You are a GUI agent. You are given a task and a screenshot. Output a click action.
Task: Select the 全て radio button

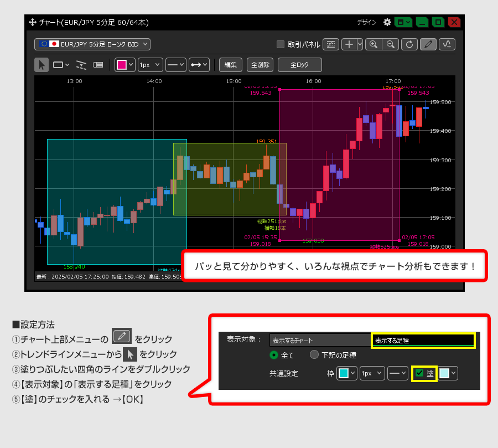pos(273,355)
